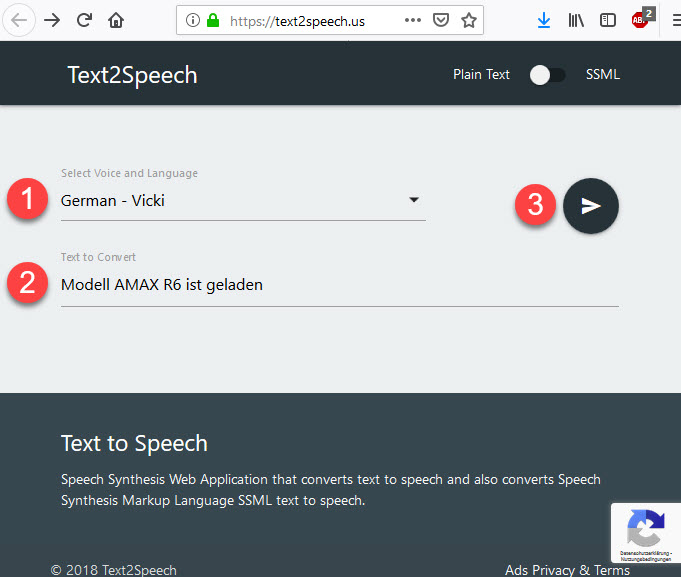The image size is (681, 577).
Task: Click the Text2Speech site logo
Action: pyautogui.click(x=132, y=75)
